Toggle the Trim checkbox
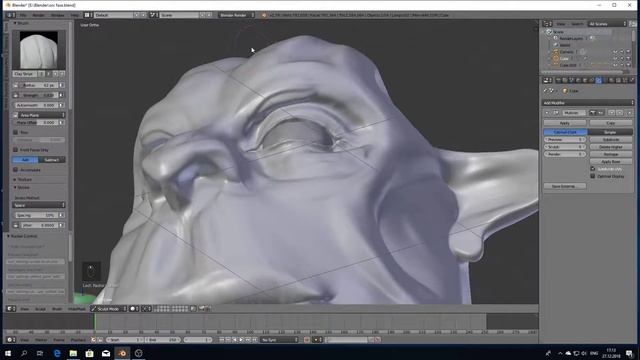Viewport: 640px width, 360px height. click(x=16, y=132)
